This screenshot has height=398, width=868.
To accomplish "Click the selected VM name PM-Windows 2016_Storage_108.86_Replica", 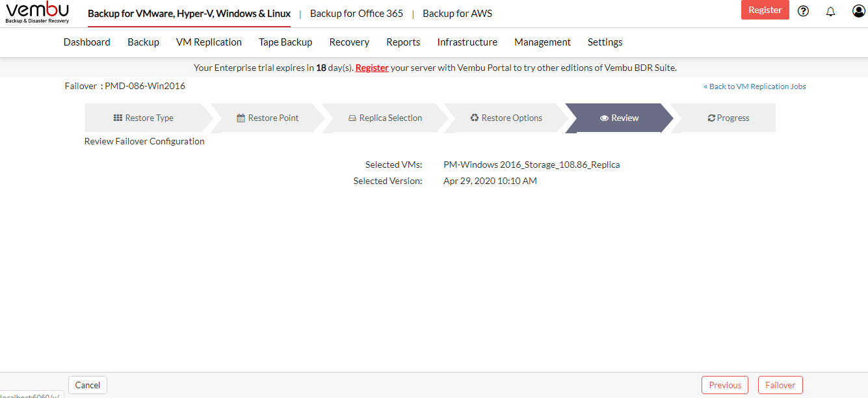I will click(x=532, y=165).
